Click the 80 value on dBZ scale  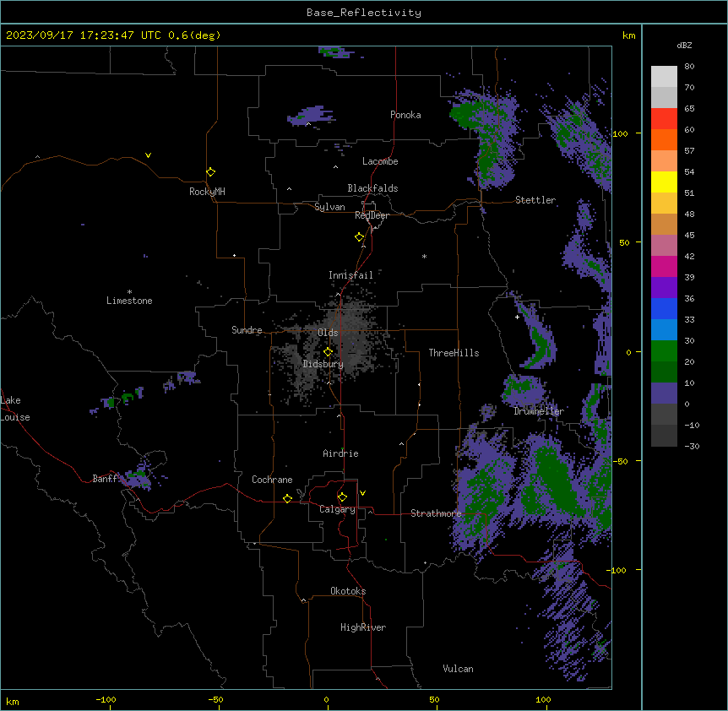pyautogui.click(x=689, y=67)
